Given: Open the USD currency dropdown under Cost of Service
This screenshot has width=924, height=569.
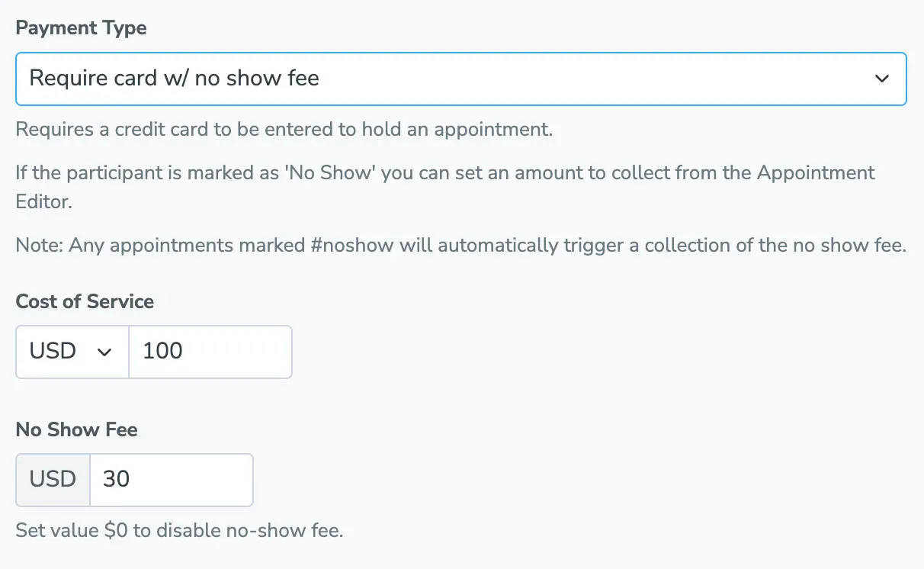Looking at the screenshot, I should click(71, 352).
